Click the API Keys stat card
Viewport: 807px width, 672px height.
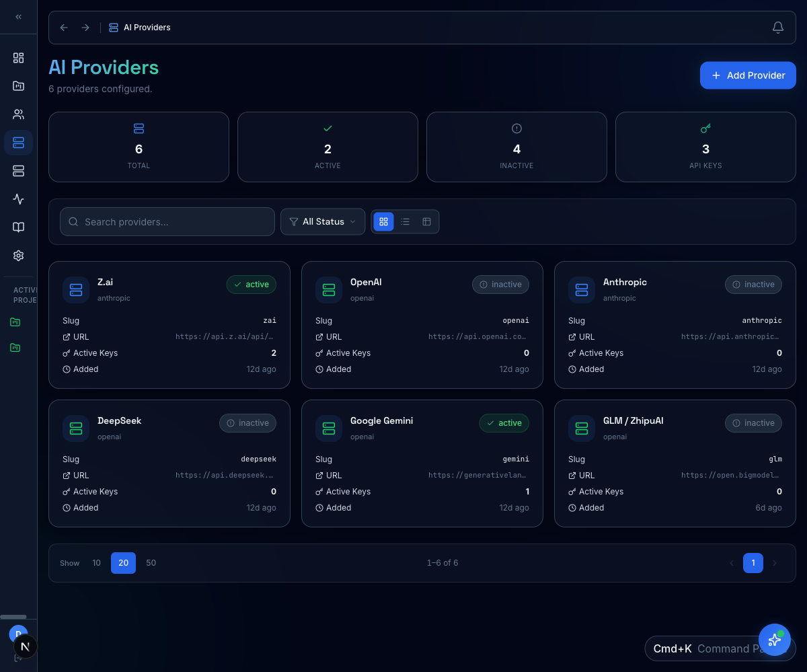705,147
